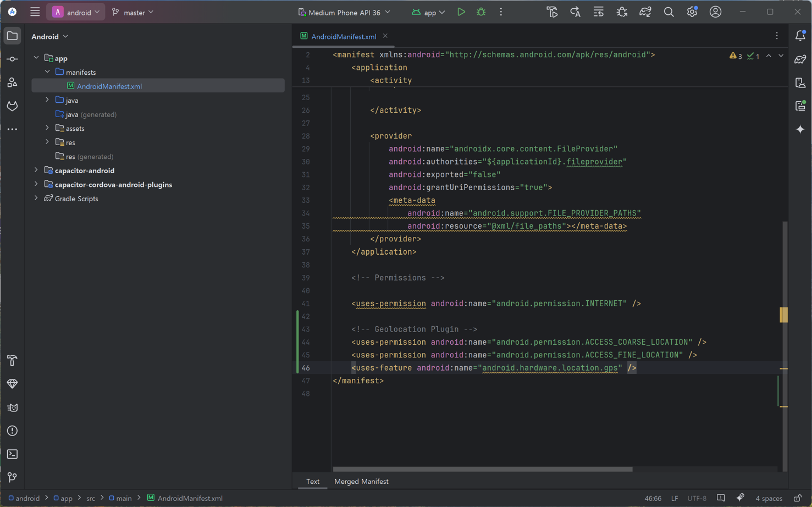Open IDE settings gear
The height and width of the screenshot is (507, 812).
(692, 12)
